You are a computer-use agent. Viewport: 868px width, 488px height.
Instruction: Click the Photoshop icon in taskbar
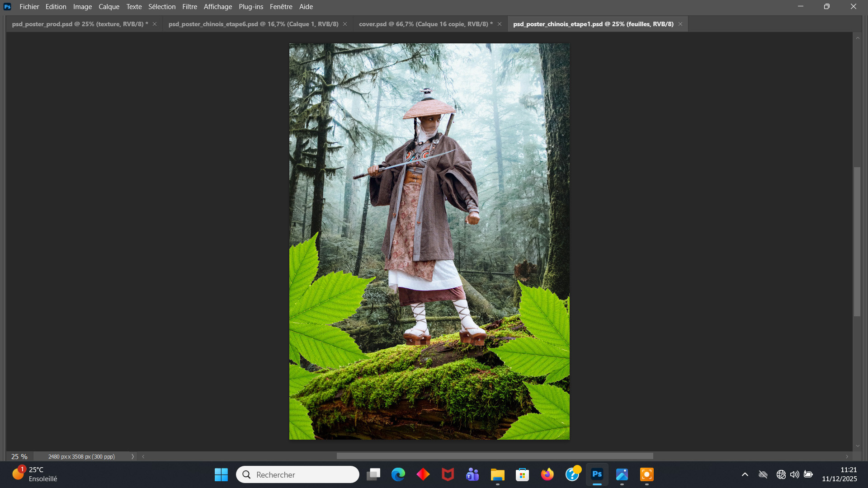597,474
